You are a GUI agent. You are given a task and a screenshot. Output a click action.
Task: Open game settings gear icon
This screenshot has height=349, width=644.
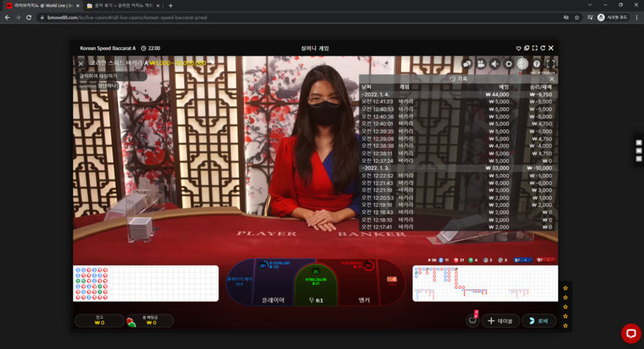pos(509,64)
